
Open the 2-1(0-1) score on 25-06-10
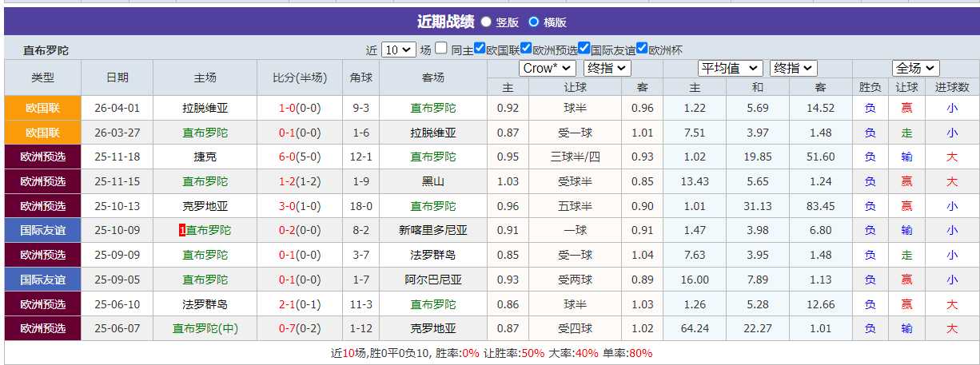pos(300,304)
